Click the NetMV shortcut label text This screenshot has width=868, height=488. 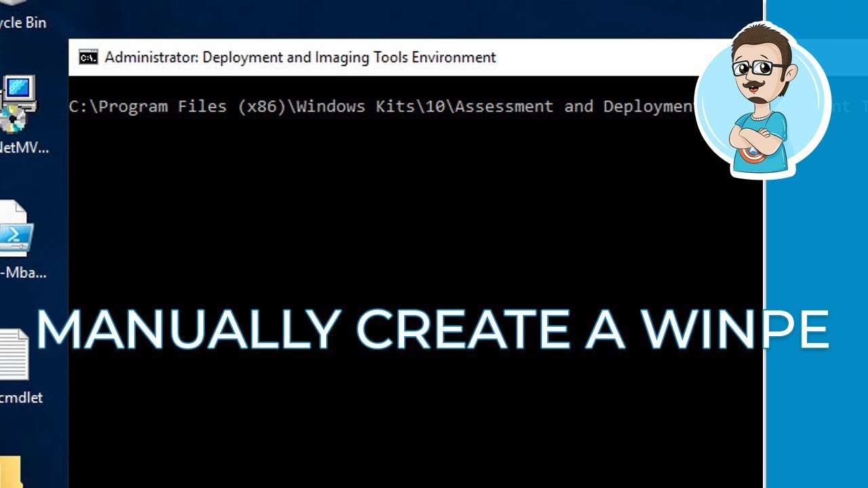[x=24, y=148]
